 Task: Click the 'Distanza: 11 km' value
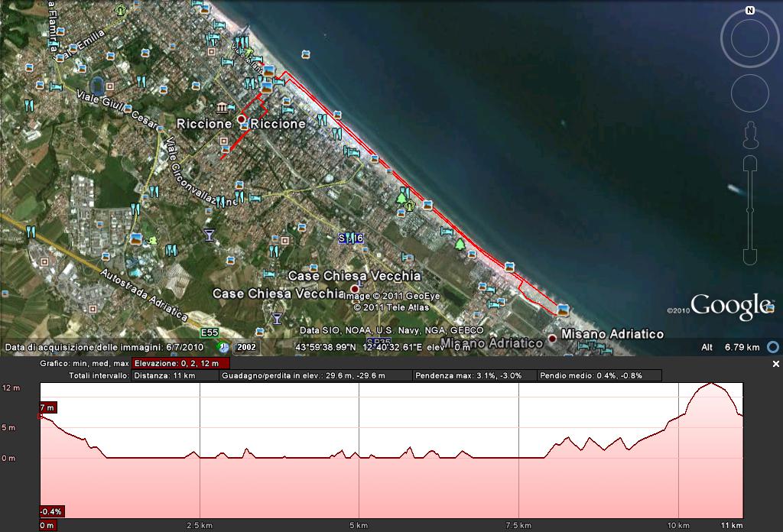(175, 375)
